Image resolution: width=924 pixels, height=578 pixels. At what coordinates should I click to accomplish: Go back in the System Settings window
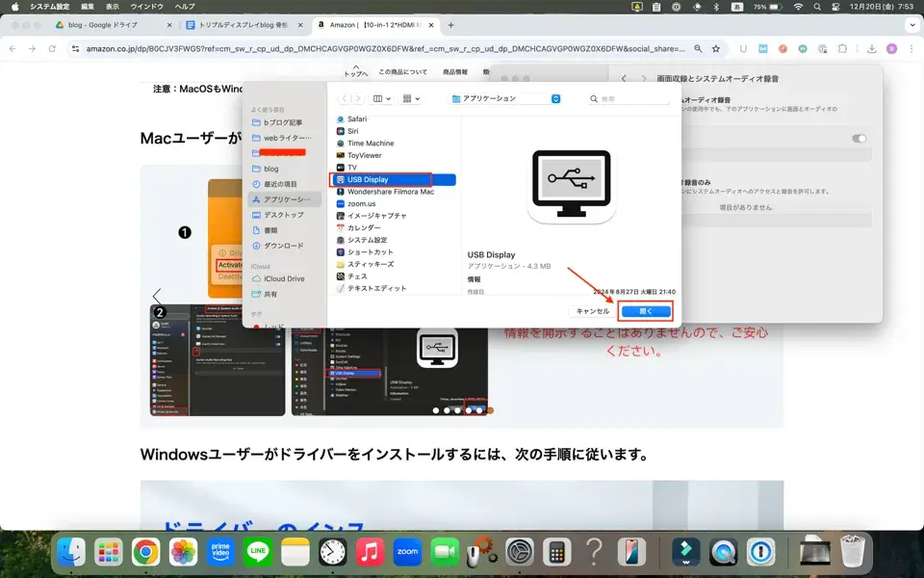(624, 78)
